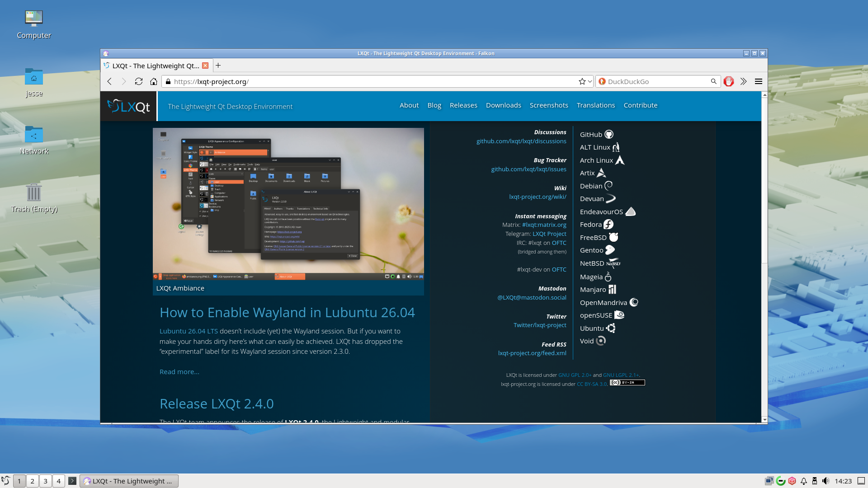Screen dimensions: 868x488
Task: Open the Blog page
Action: click(x=434, y=105)
